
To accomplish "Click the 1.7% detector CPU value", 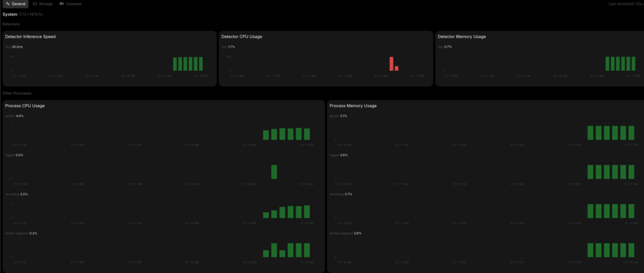I will pyautogui.click(x=232, y=47).
